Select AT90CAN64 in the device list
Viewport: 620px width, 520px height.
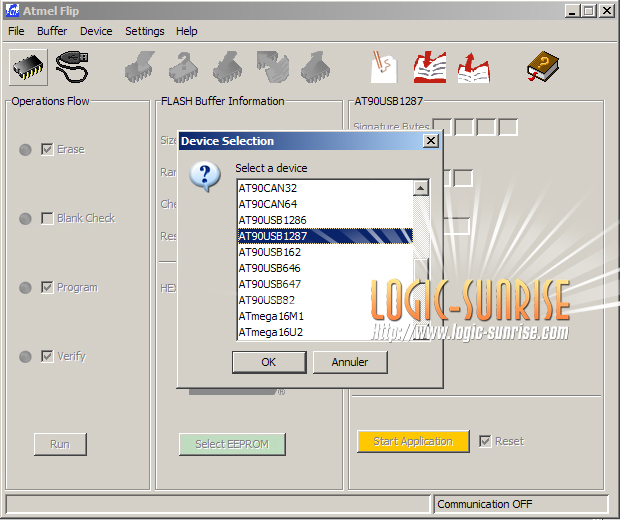click(325, 204)
